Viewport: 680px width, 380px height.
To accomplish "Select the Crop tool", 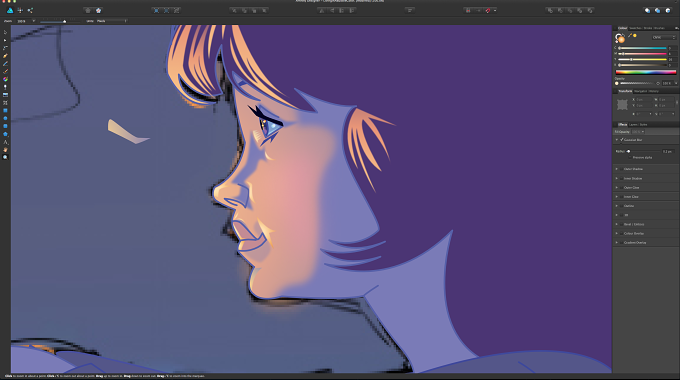I will [5, 103].
